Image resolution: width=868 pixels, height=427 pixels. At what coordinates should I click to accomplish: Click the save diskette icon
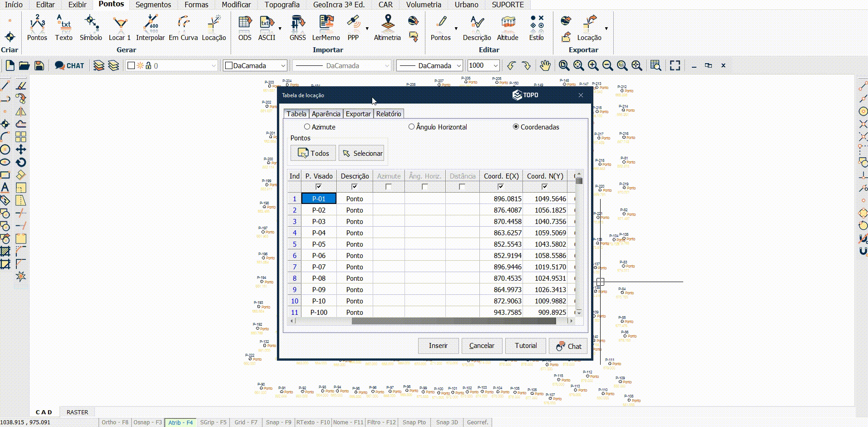tap(39, 66)
